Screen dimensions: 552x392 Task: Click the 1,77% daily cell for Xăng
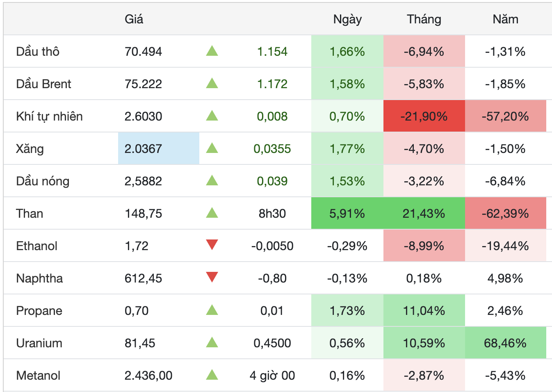coord(347,148)
